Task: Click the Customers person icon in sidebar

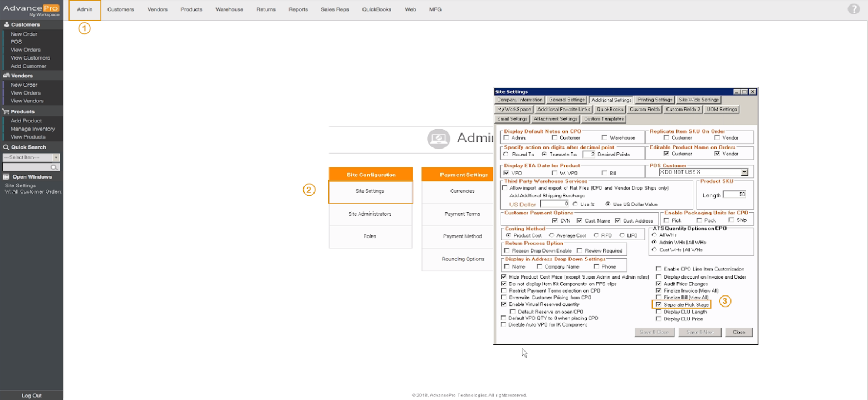Action: (x=7, y=24)
